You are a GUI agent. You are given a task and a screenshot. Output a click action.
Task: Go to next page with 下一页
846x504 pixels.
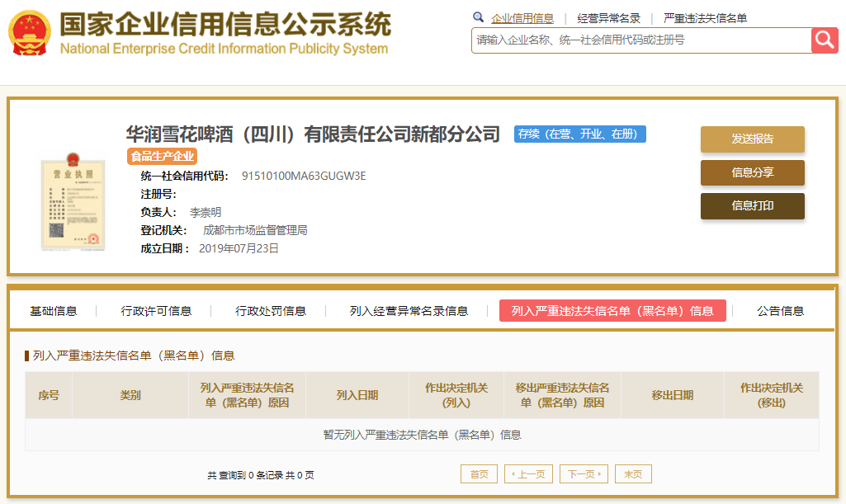tap(584, 474)
